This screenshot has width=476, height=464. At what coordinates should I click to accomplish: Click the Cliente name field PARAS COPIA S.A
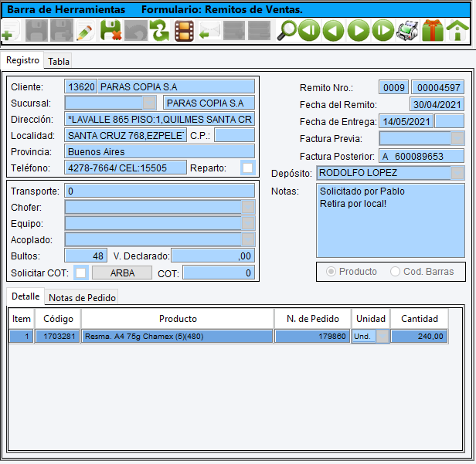(x=176, y=86)
